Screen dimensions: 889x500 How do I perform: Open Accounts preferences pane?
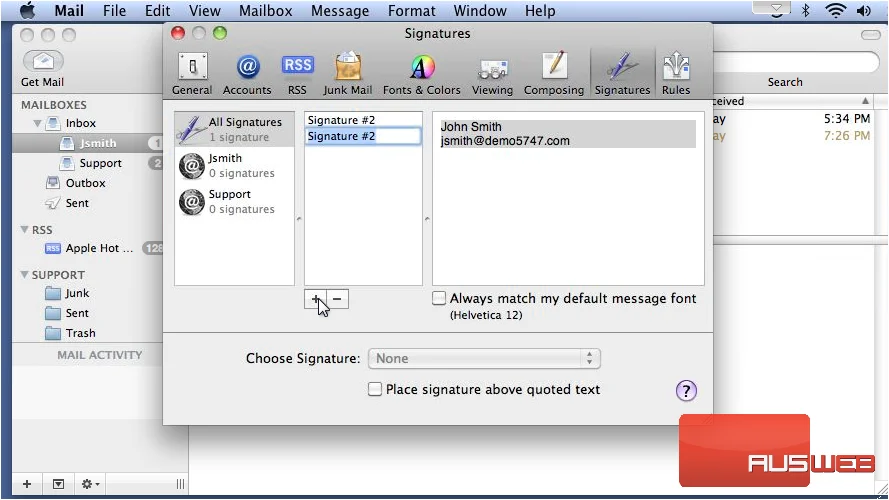247,74
